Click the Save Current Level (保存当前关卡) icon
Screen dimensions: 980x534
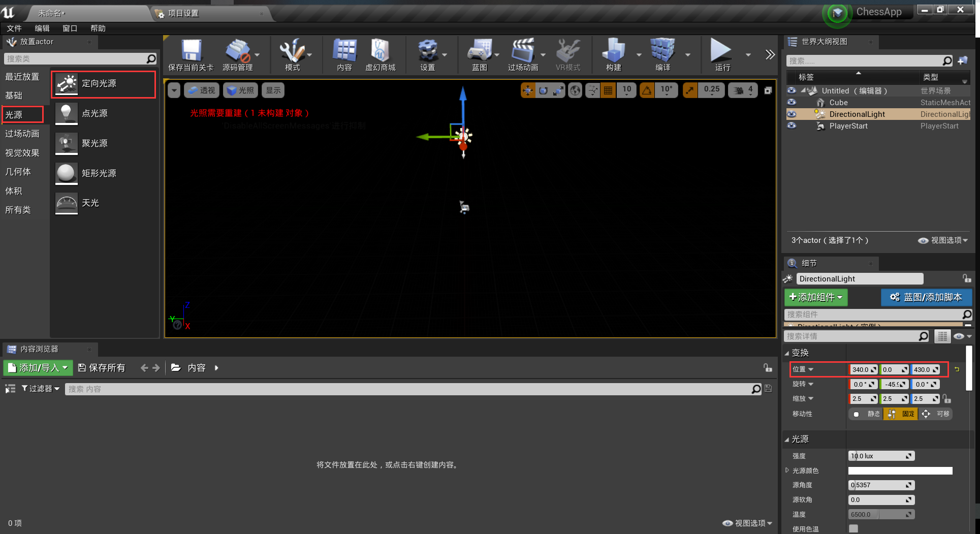click(x=191, y=51)
